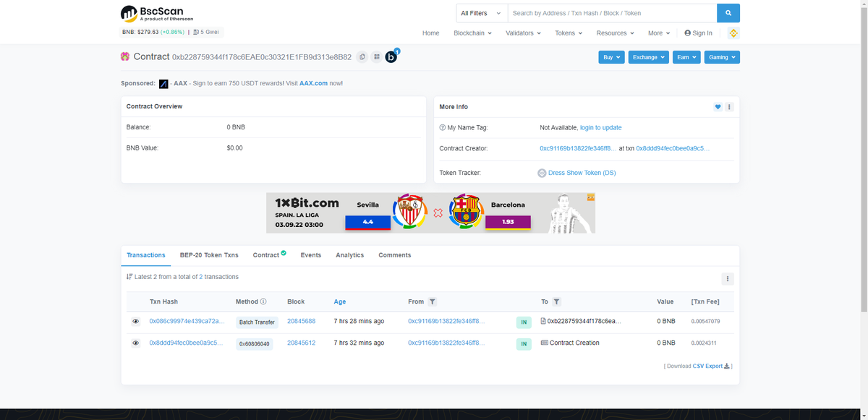Open txn hash 0x086c99974e439ca72a link
Viewport: 868px width, 420px height.
pyautogui.click(x=187, y=321)
